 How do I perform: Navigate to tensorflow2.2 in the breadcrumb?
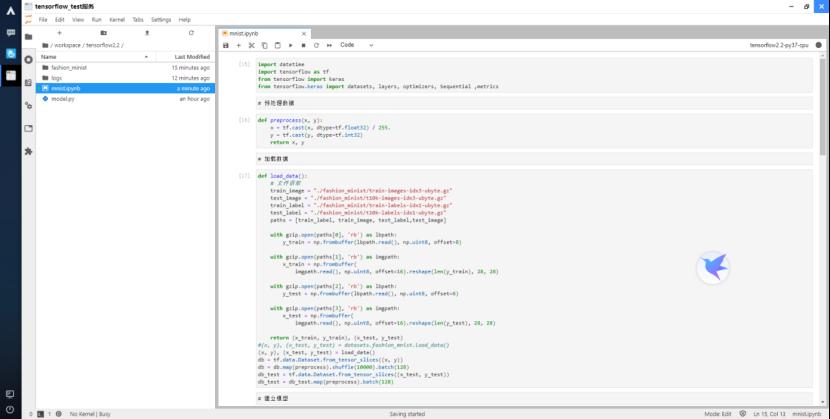pyautogui.click(x=103, y=45)
